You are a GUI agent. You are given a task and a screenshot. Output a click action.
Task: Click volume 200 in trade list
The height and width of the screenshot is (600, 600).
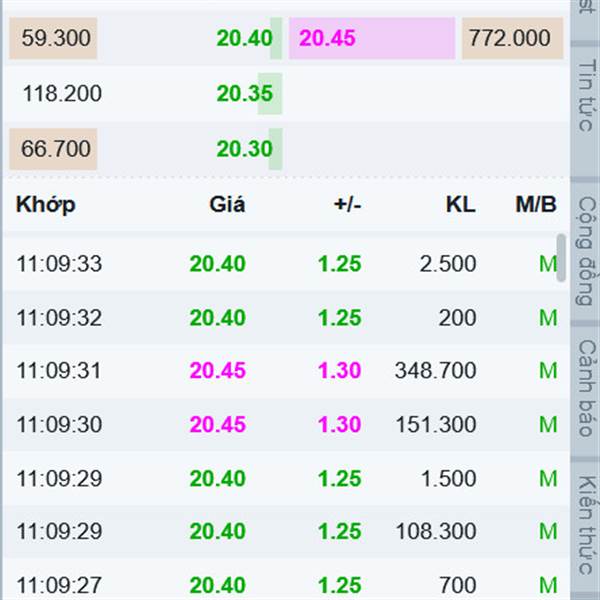tap(457, 318)
